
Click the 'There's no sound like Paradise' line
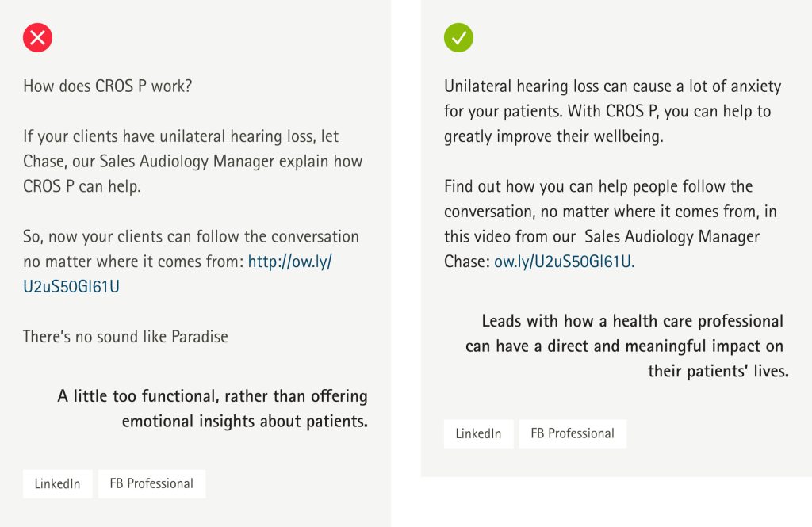tap(125, 337)
